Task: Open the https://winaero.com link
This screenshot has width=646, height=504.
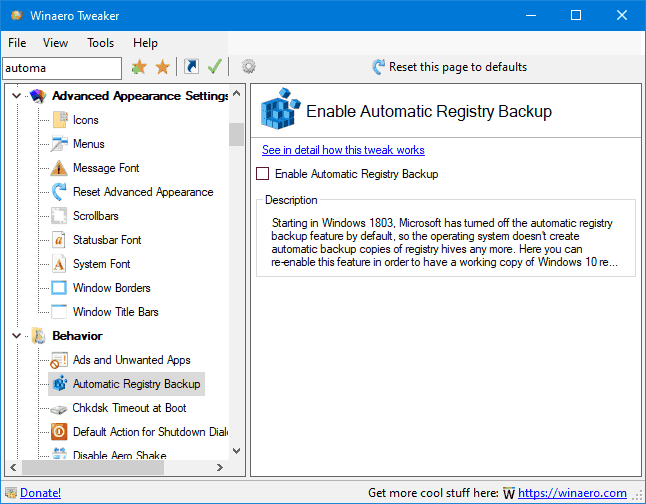Action: coord(572,493)
